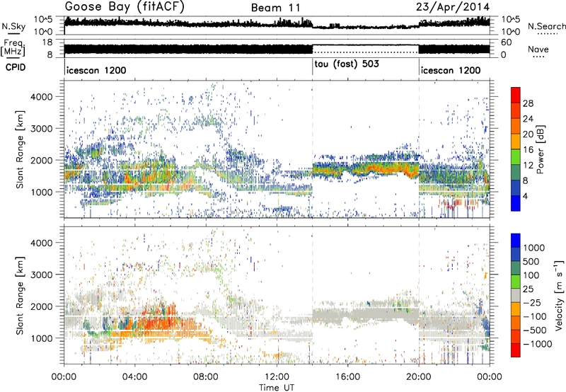Click the "N.Sky" legend label
Image resolution: width=566 pixels, height=392 pixels.
pyautogui.click(x=13, y=26)
